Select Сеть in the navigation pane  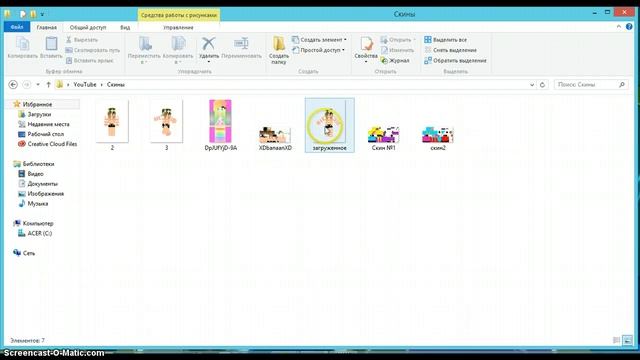(29, 253)
